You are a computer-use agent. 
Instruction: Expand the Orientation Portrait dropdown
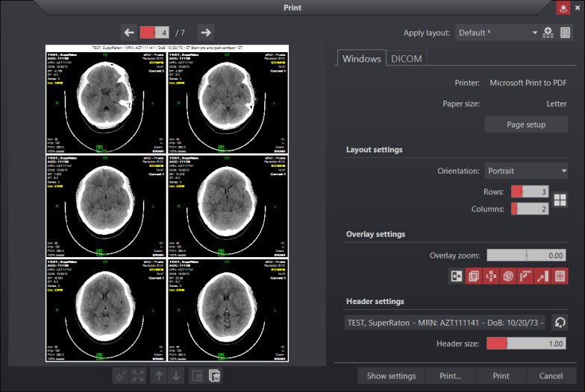pyautogui.click(x=526, y=171)
